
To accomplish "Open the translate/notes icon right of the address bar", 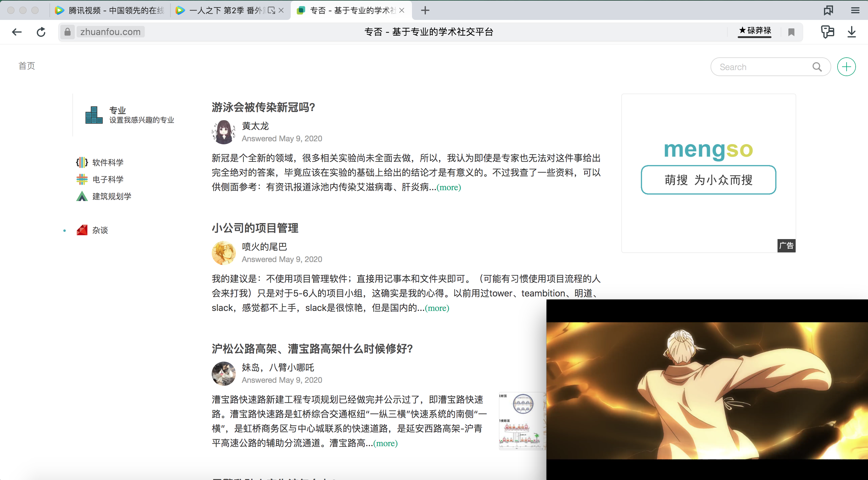I will coord(828,32).
